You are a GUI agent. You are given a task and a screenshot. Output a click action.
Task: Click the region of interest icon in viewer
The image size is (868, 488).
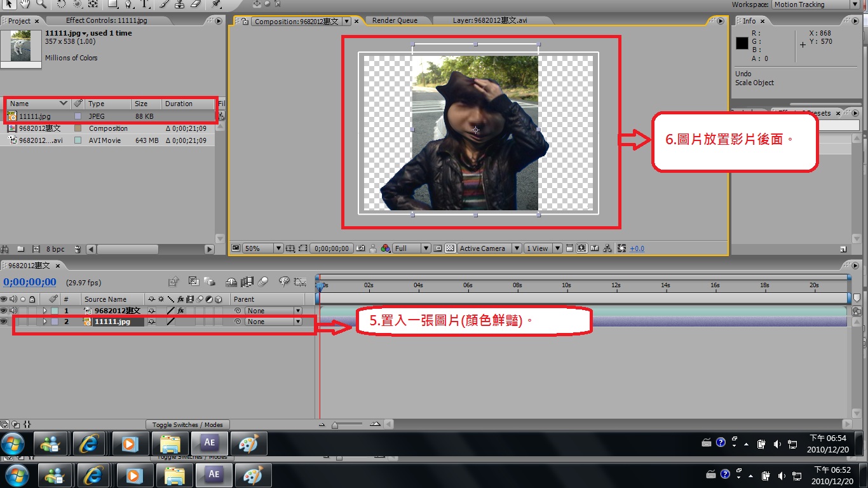click(x=303, y=248)
